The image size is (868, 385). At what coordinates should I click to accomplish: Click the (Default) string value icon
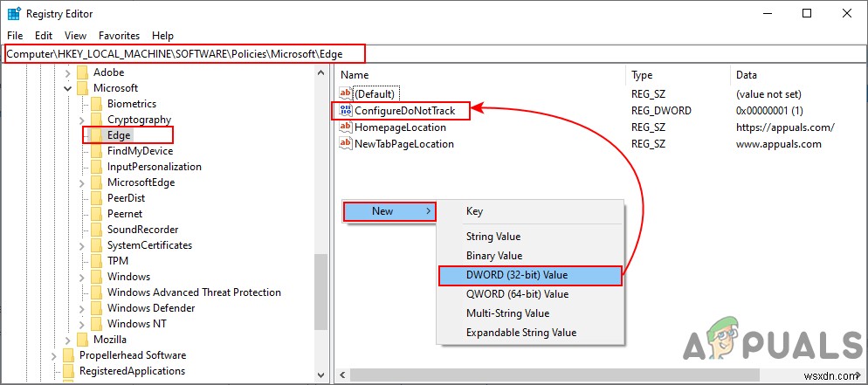[346, 94]
